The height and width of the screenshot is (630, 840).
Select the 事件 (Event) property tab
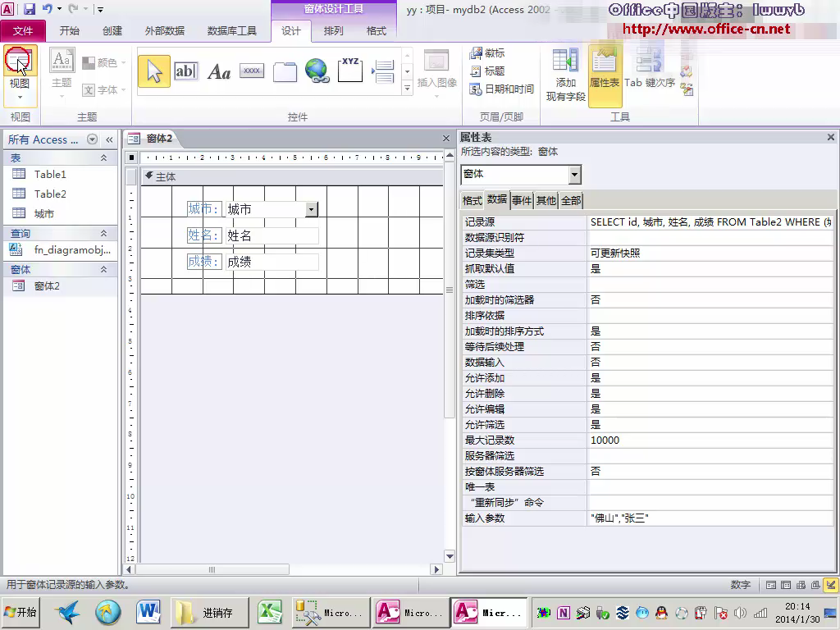click(521, 200)
